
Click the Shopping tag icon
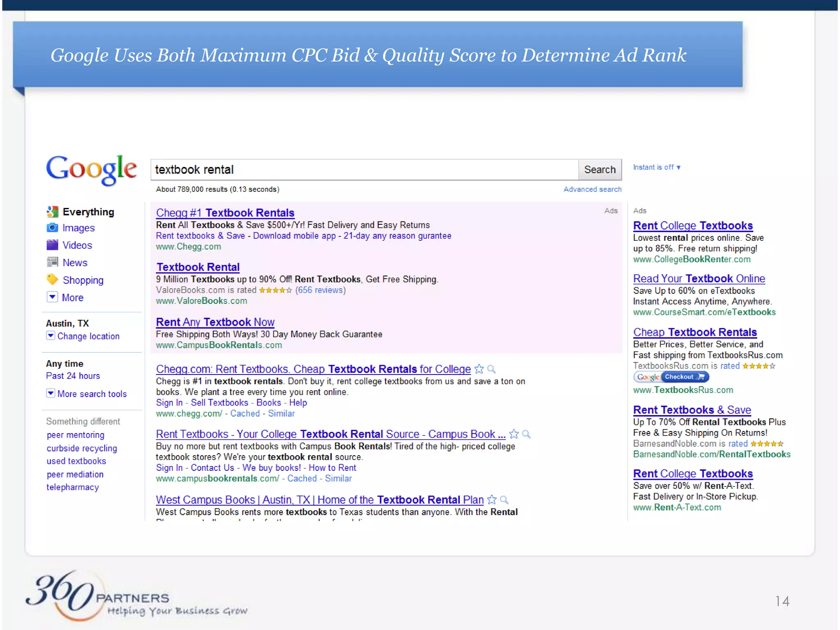[x=52, y=280]
